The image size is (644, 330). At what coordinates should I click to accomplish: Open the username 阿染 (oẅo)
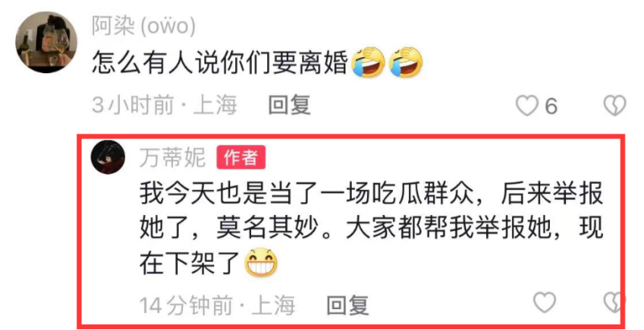point(143,27)
